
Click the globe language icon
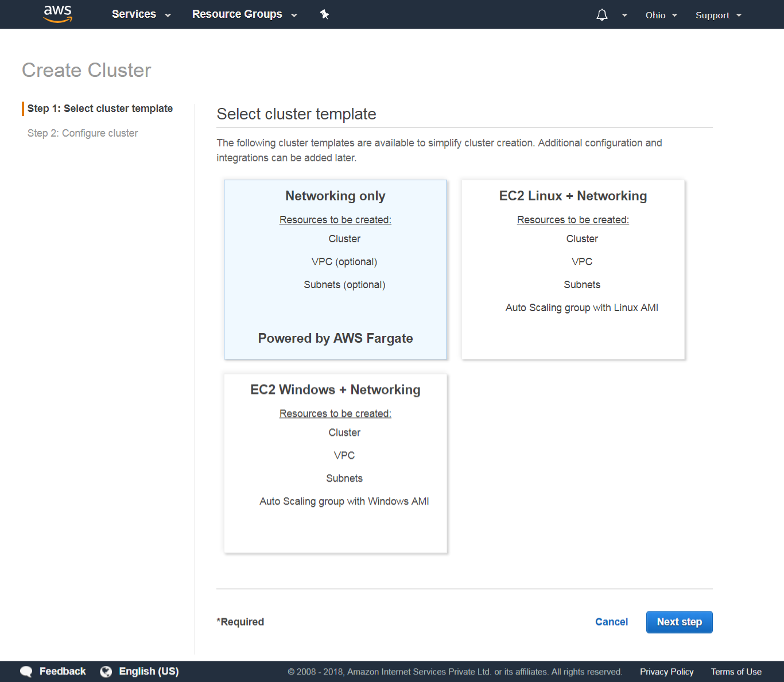click(106, 672)
